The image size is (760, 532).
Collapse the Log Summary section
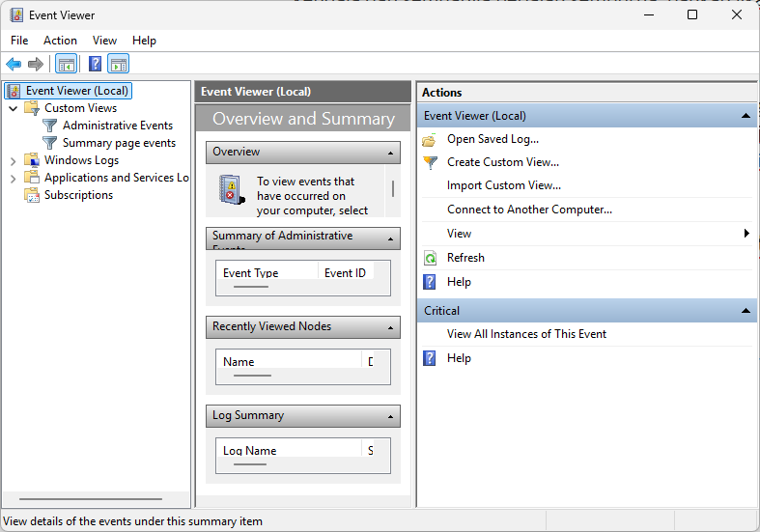coord(391,416)
